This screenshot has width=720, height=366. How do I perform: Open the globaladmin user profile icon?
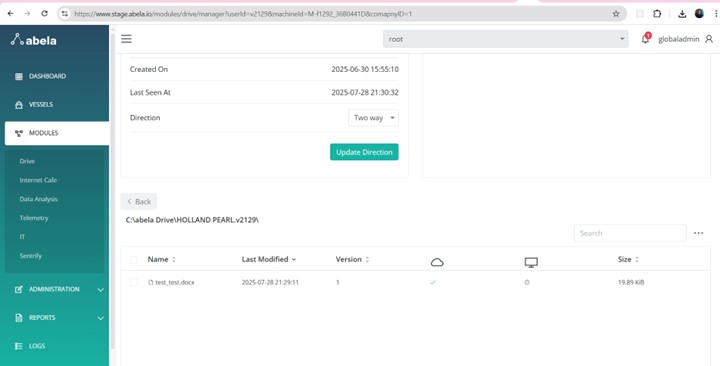(709, 39)
